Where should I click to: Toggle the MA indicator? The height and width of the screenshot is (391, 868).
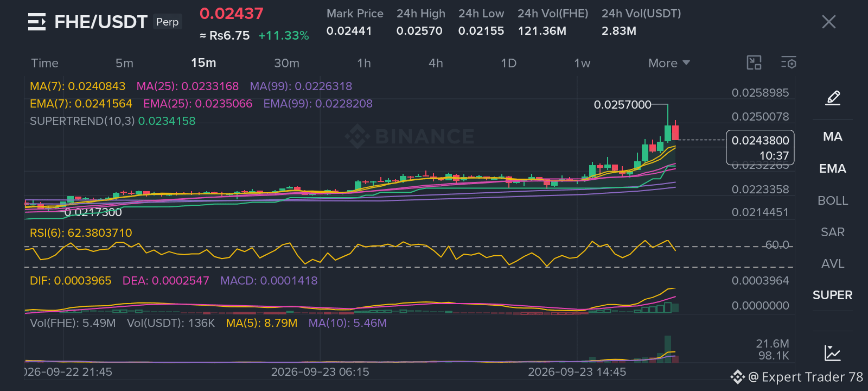pos(833,136)
